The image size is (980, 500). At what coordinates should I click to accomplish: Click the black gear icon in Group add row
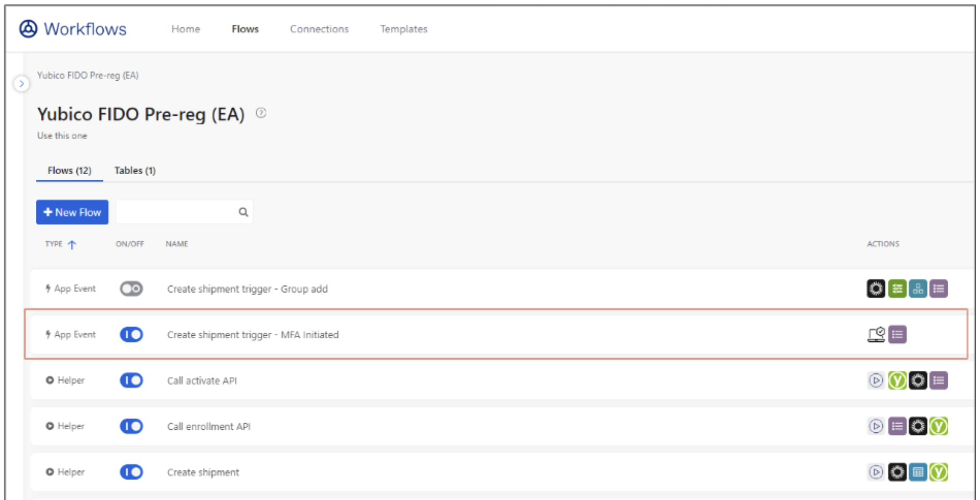(876, 288)
